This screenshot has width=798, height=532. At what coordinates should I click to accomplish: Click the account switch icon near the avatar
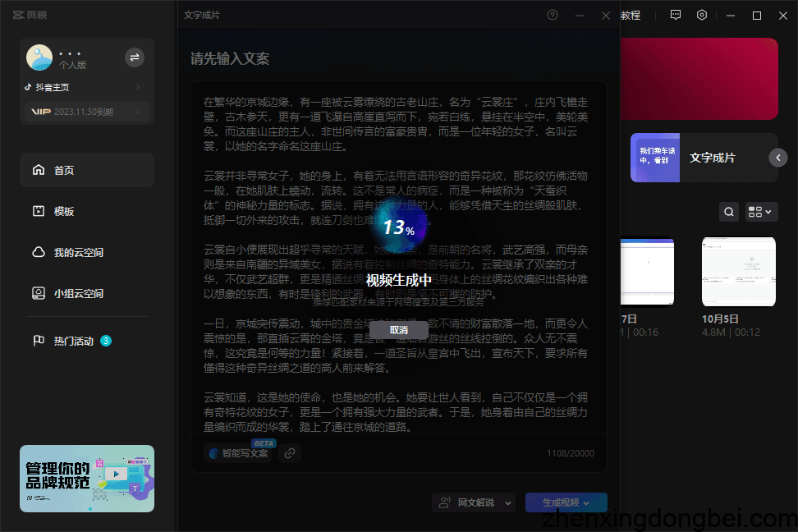[x=134, y=57]
